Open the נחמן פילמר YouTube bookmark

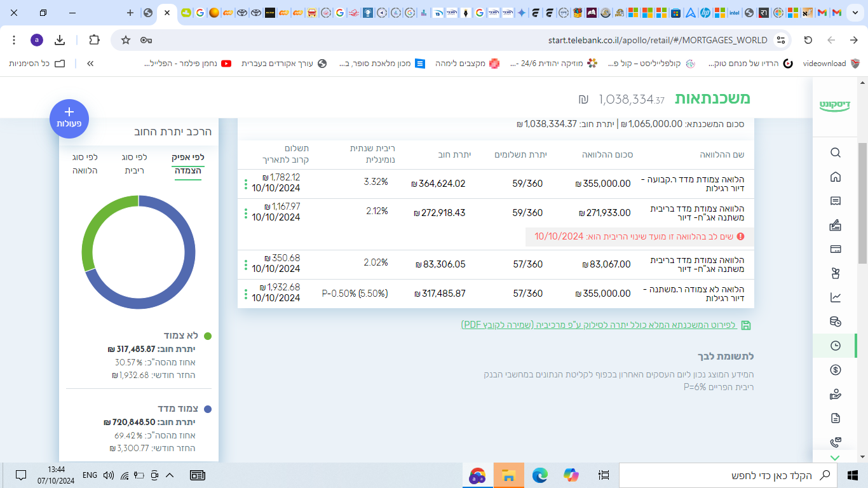188,64
